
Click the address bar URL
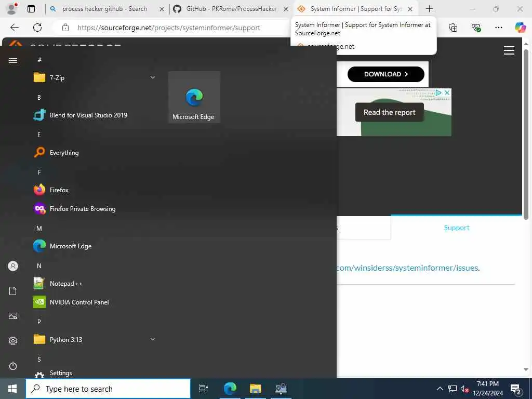click(169, 28)
